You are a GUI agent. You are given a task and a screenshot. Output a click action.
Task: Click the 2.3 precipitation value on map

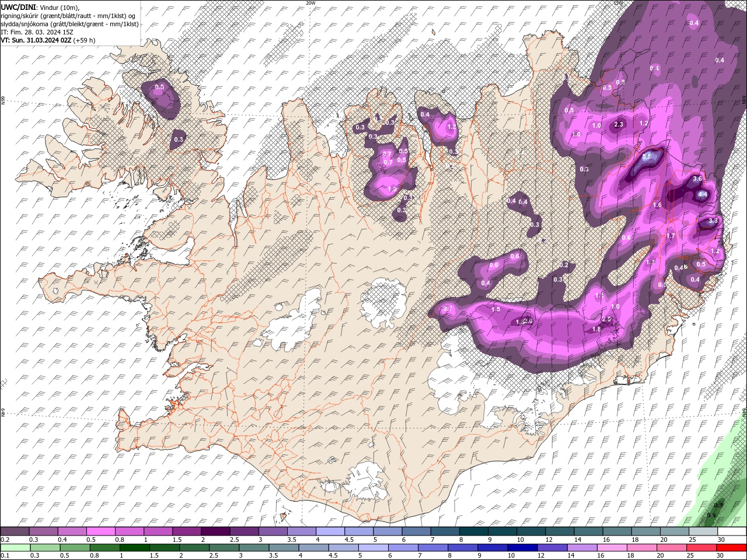pyautogui.click(x=619, y=124)
